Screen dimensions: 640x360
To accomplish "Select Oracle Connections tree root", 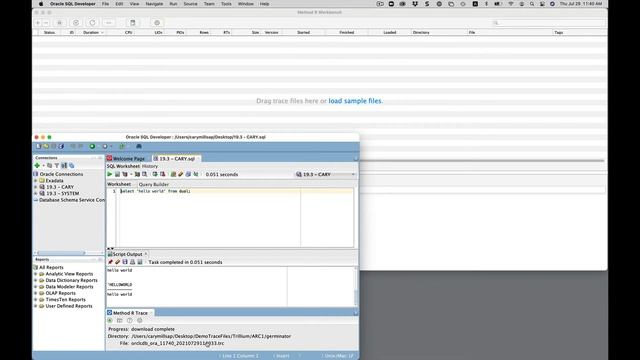I will (61, 174).
